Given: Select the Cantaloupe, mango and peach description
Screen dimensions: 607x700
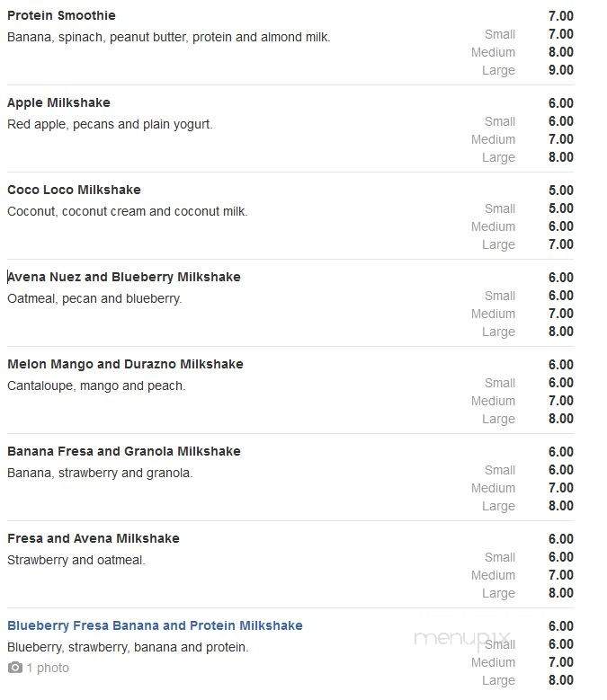Looking at the screenshot, I should click(x=96, y=385).
